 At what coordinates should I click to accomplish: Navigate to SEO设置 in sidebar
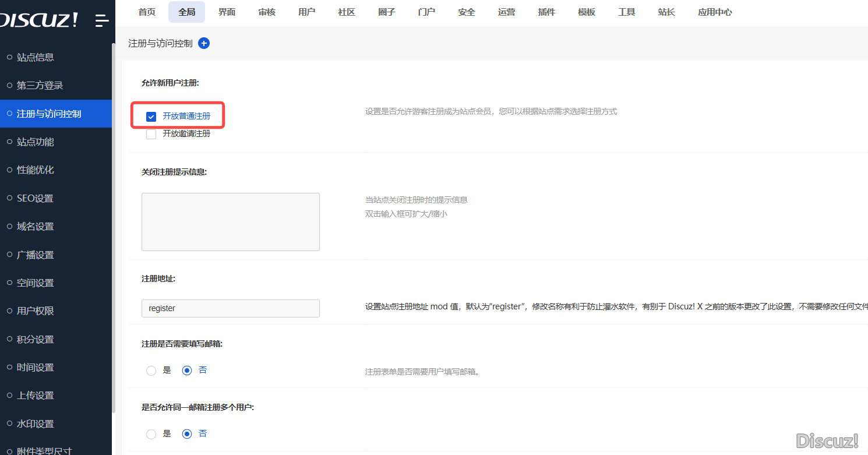pyautogui.click(x=35, y=198)
